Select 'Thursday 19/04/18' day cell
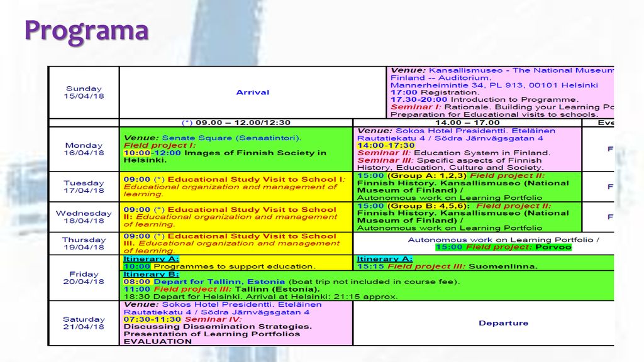The height and width of the screenshot is (362, 644). tap(84, 243)
